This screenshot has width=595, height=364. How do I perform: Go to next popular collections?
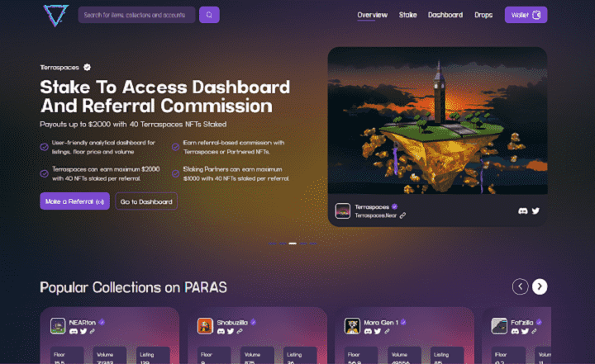pyautogui.click(x=540, y=286)
